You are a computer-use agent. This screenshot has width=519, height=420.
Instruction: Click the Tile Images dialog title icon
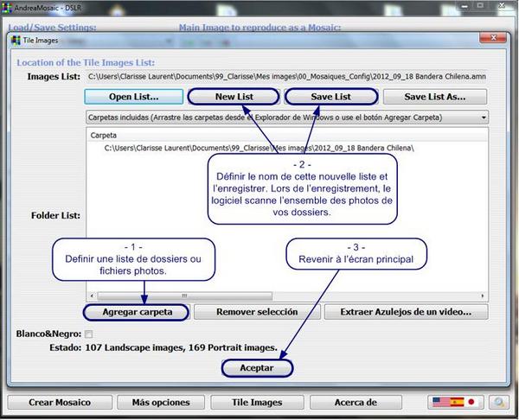coord(15,41)
